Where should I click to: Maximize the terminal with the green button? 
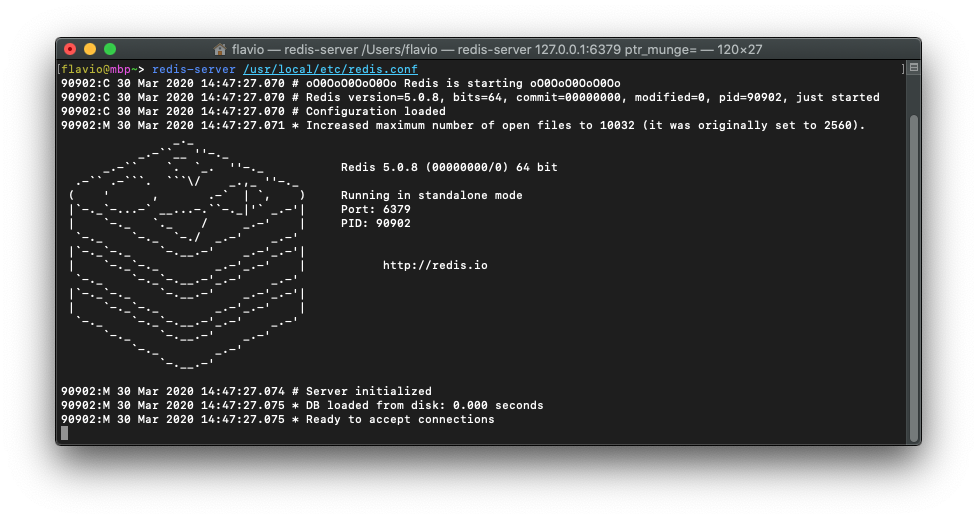pyautogui.click(x=110, y=49)
